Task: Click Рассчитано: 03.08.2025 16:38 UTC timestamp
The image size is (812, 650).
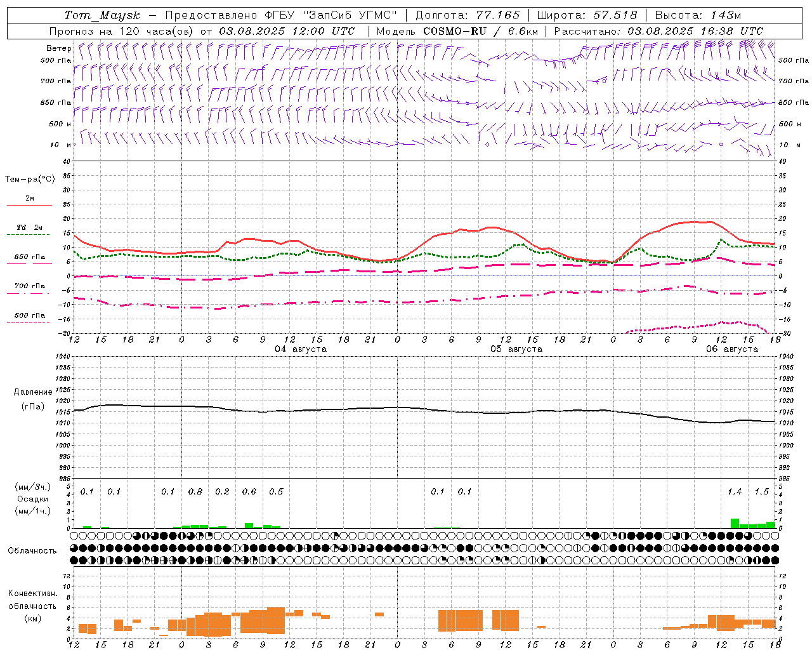Action: [x=658, y=31]
